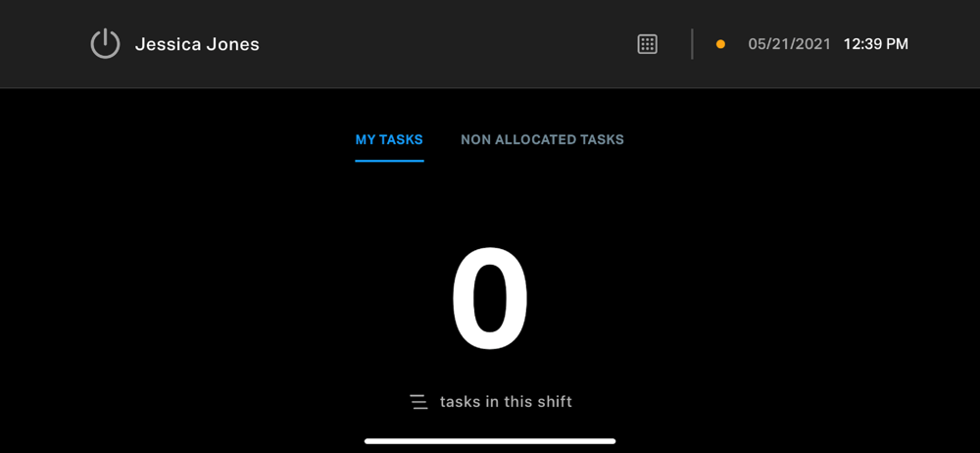
Task: Switch to the MY TASKS tab
Action: pos(389,140)
